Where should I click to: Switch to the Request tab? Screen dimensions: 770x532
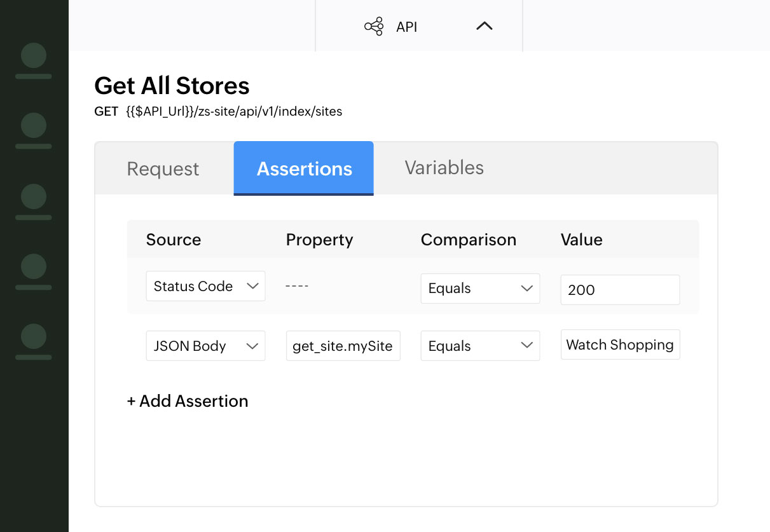pyautogui.click(x=163, y=169)
